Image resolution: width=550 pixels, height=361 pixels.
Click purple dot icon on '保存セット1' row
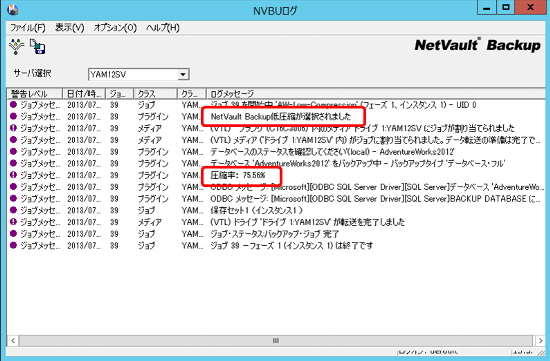pyautogui.click(x=13, y=210)
